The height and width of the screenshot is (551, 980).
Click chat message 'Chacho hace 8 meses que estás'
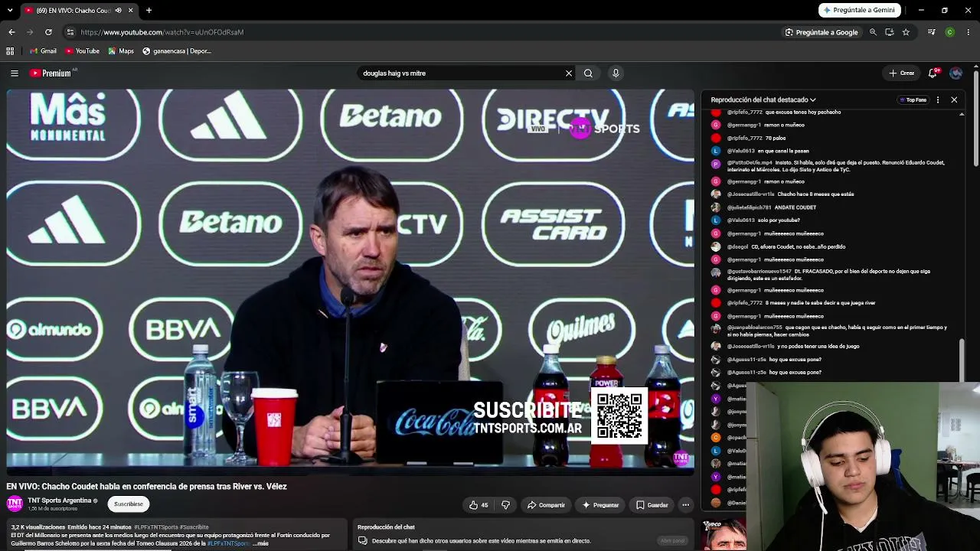(815, 194)
